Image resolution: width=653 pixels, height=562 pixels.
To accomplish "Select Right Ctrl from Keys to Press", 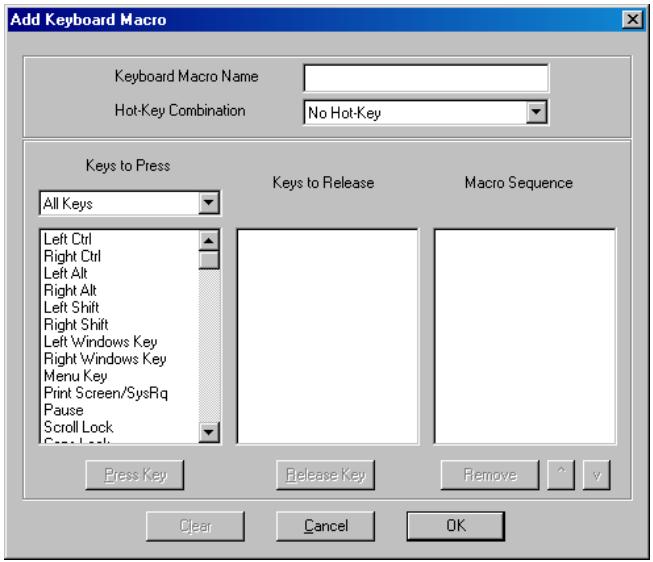I will pos(64,254).
